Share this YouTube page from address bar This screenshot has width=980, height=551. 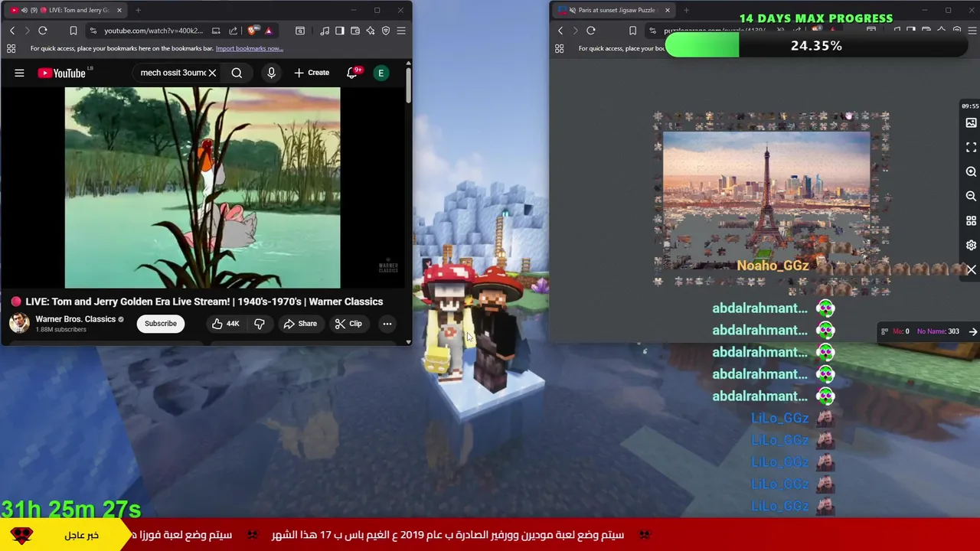point(233,31)
